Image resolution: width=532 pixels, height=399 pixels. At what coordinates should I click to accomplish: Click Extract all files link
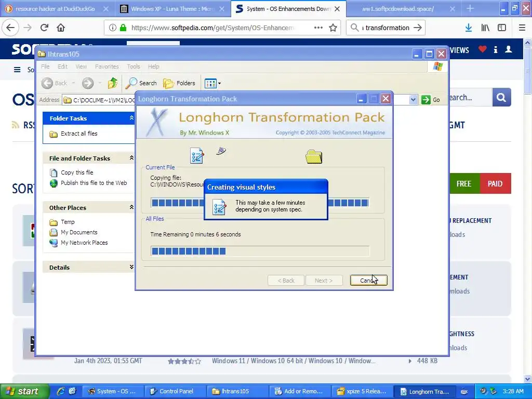coord(79,134)
